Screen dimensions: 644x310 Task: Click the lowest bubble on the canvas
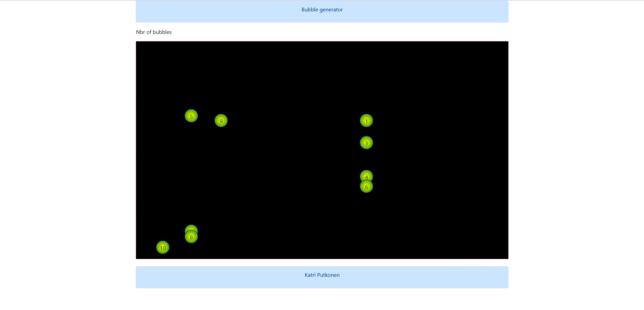tap(162, 248)
